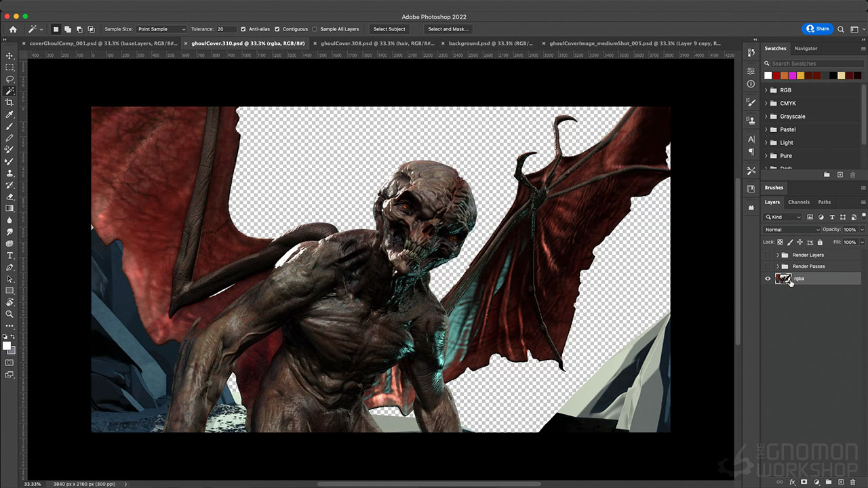Viewport: 868px width, 488px height.
Task: Select the Zoom tool
Action: pyautogui.click(x=9, y=314)
